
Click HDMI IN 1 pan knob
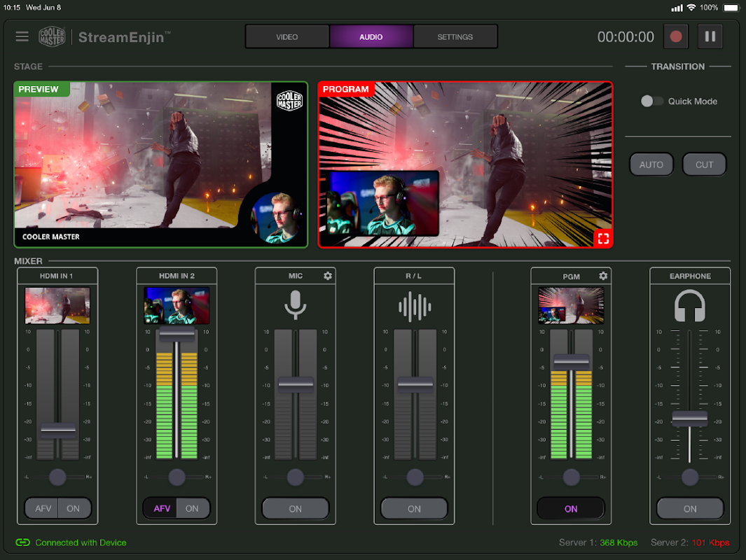click(57, 477)
